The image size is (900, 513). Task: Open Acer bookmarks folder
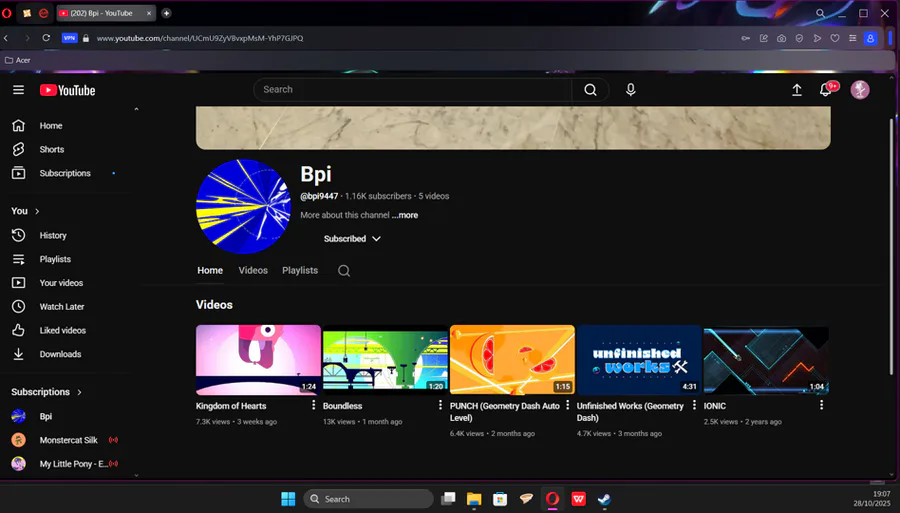point(18,60)
